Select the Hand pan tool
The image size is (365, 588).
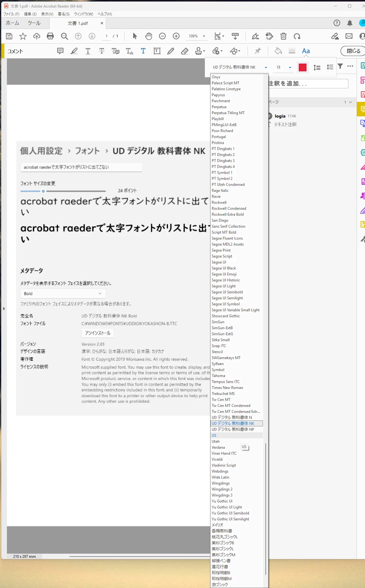point(149,36)
